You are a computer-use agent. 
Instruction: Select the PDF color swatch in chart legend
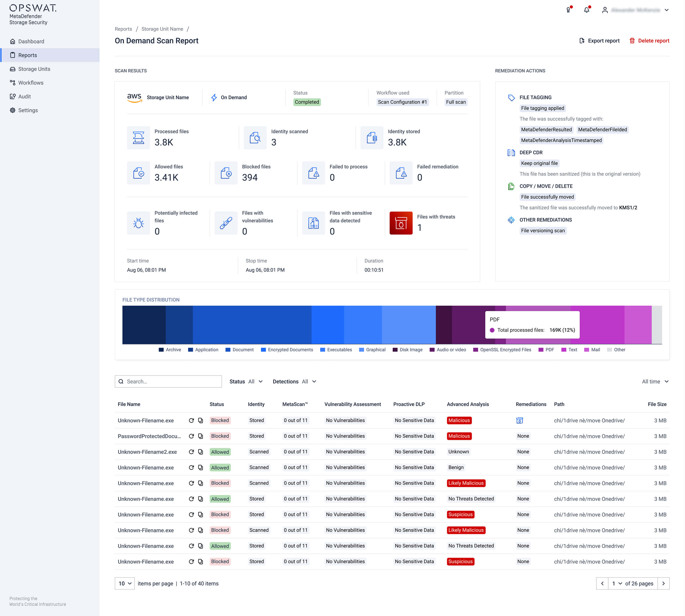point(541,350)
